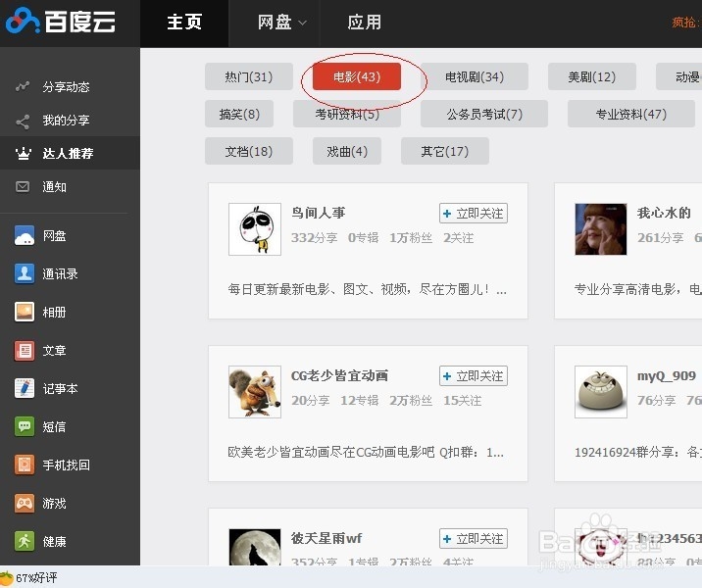Filter by the 电视剧(34) category
This screenshot has width=702, height=588.
click(x=475, y=76)
